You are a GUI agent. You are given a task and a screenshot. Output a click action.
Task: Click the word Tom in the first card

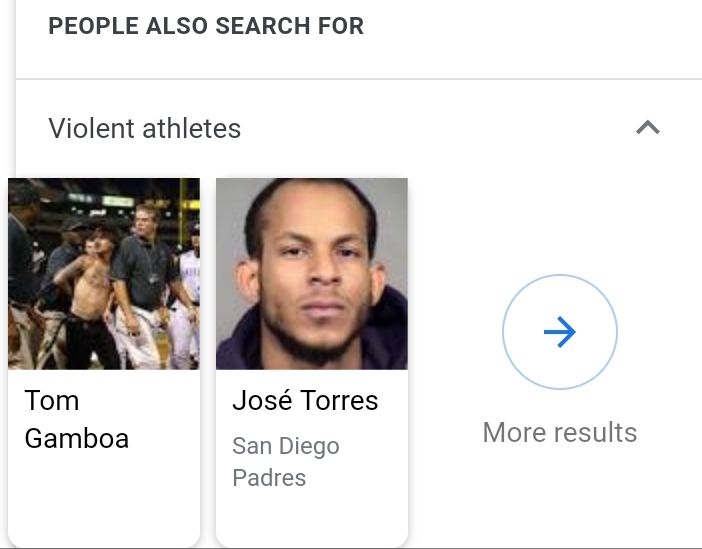[52, 401]
